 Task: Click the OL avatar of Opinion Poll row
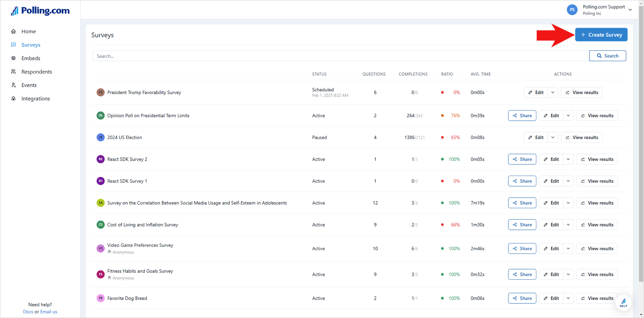click(101, 116)
